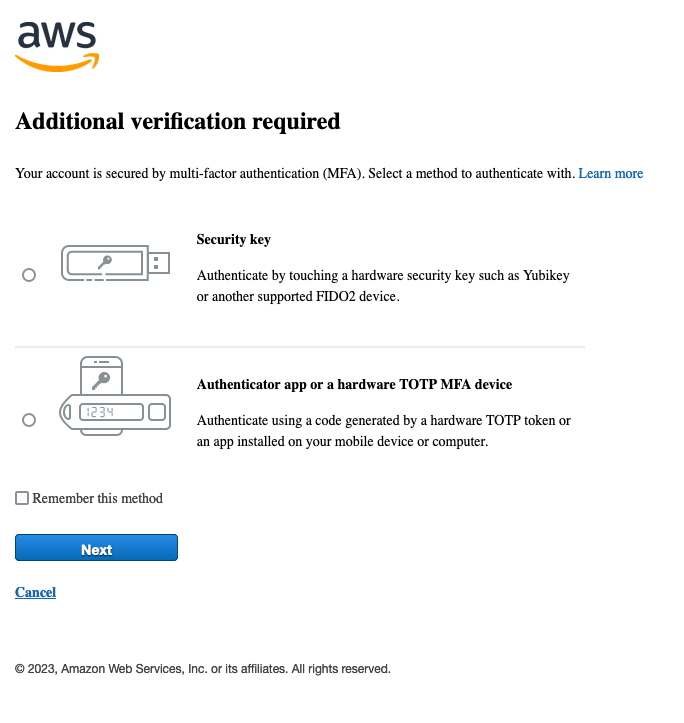Click the Remember this method label text
684x723 pixels.
tap(97, 498)
